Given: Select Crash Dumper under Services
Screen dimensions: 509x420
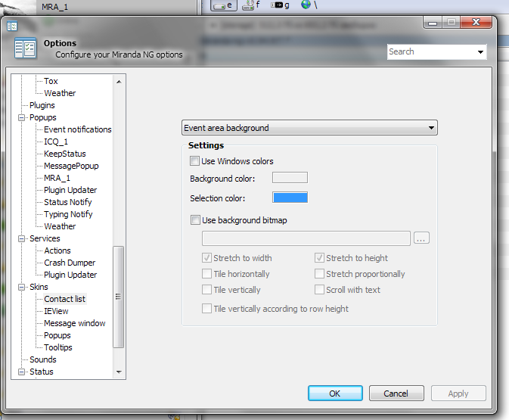Looking at the screenshot, I should pos(70,263).
